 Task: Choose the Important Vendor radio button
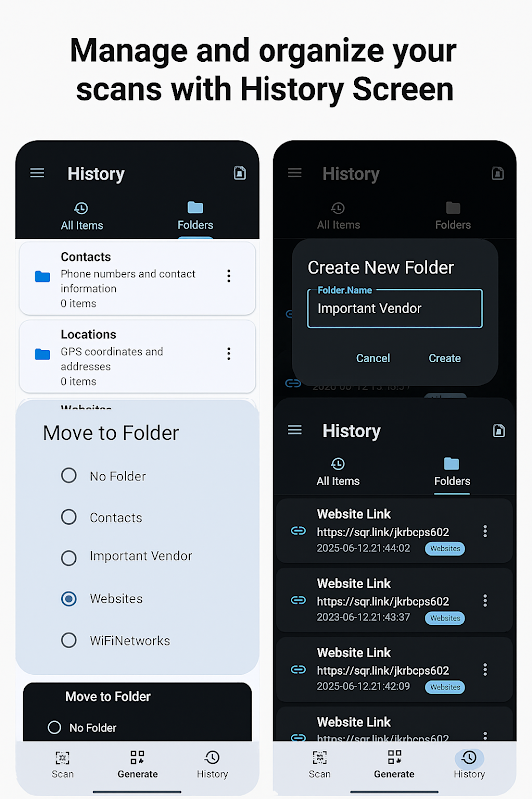(x=69, y=558)
